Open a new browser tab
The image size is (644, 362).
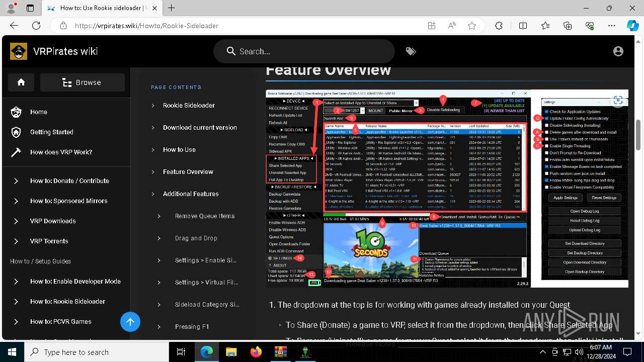(172, 8)
